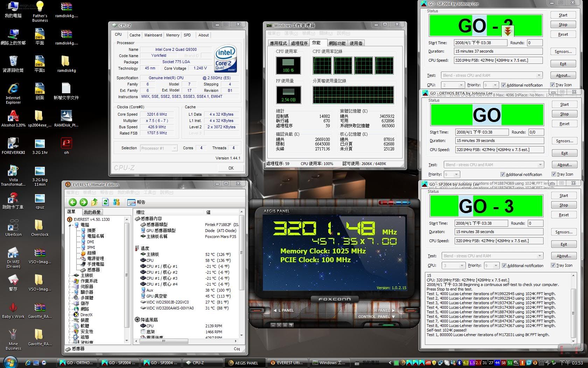Click Exit in ORTHOS window
Viewport: 588px width, 368px height.
(x=564, y=153)
